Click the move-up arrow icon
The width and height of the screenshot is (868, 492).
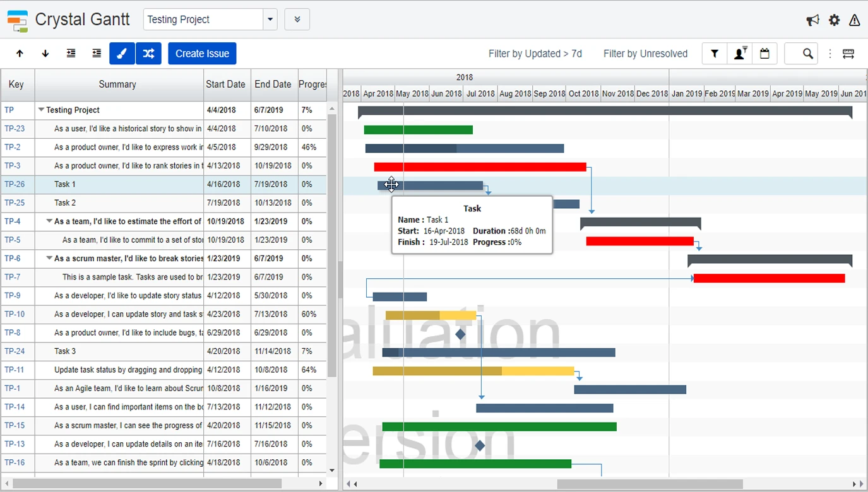coord(20,54)
